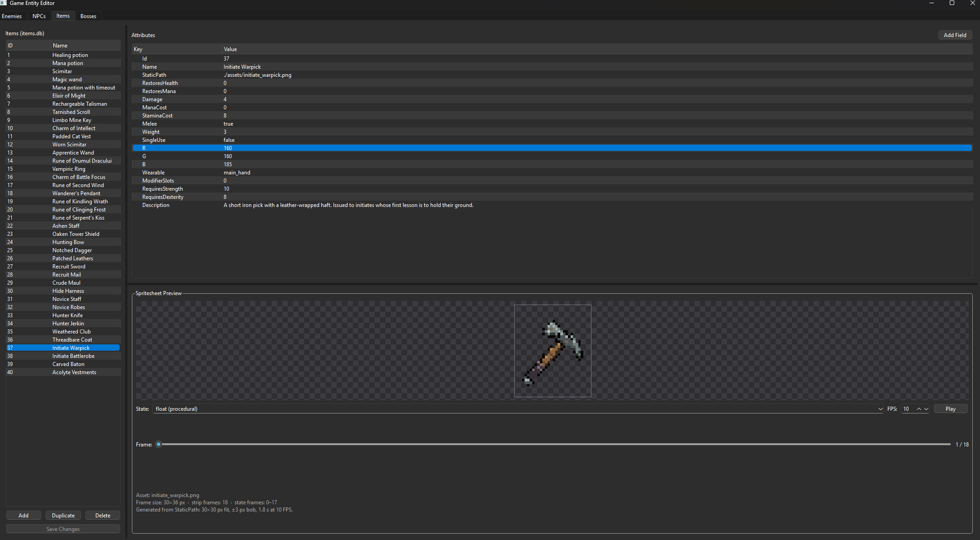Decrease FPS with the down arrow
This screenshot has width=980, height=540.
pyautogui.click(x=926, y=409)
